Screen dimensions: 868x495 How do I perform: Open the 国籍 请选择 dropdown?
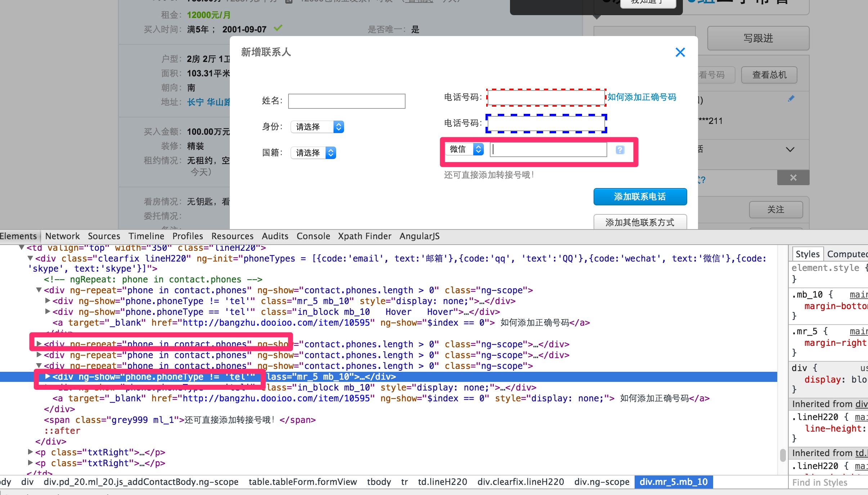pyautogui.click(x=313, y=153)
